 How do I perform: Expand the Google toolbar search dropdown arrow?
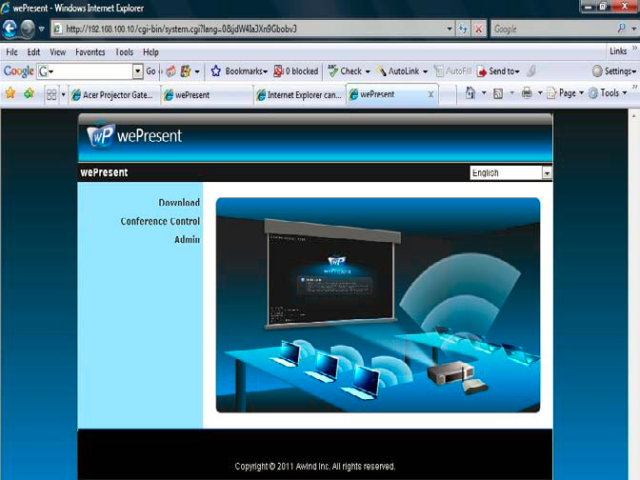(x=138, y=71)
